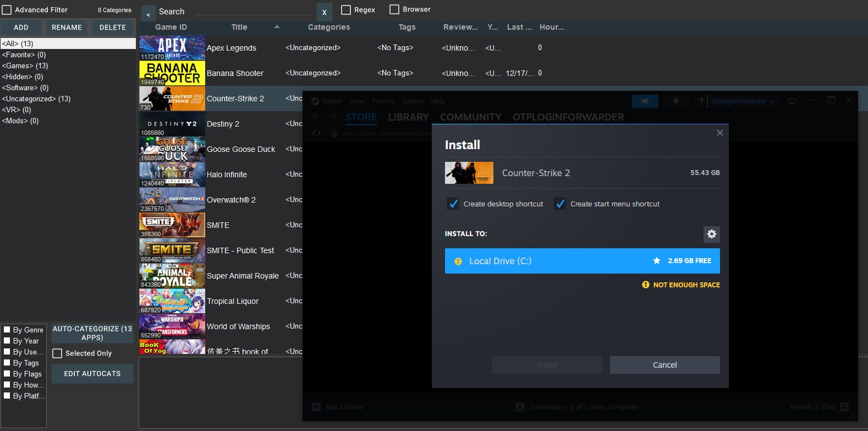This screenshot has width=868, height=431.
Task: Click the Edit Autocats button
Action: tap(92, 374)
